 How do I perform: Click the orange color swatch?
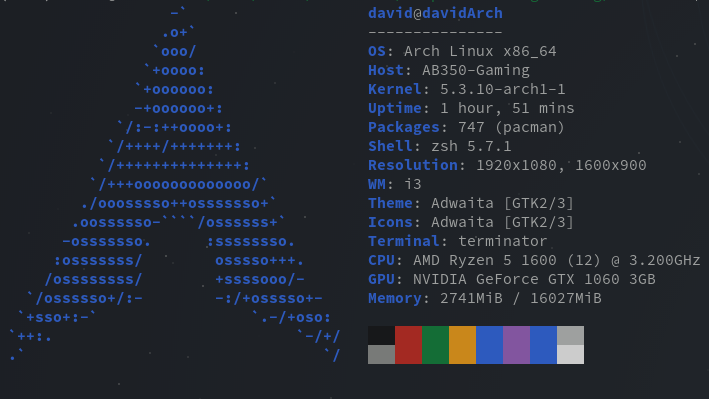coord(462,345)
